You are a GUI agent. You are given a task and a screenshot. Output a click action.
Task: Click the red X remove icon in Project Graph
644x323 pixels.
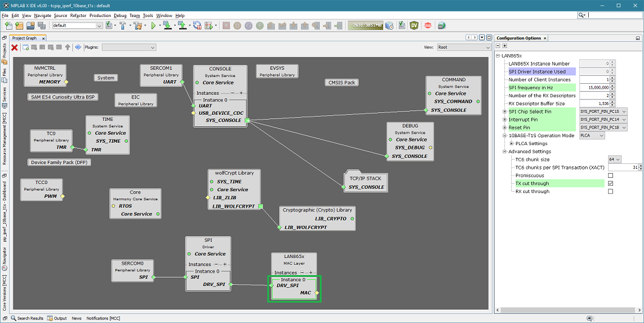(15, 47)
